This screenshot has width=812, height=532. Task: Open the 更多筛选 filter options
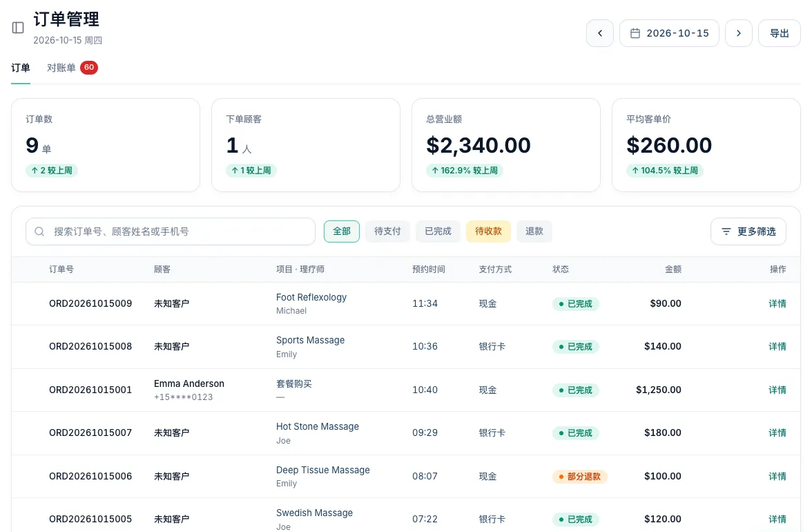coord(748,231)
